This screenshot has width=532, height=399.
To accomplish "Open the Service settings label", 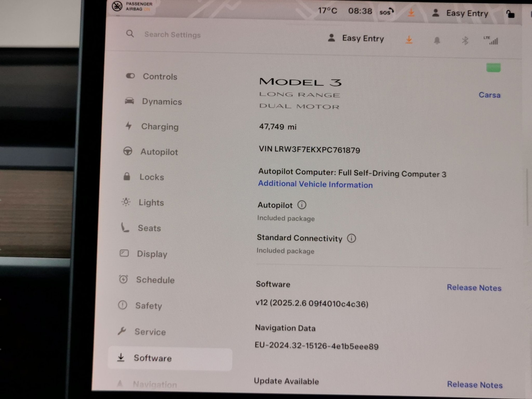I will tap(150, 332).
